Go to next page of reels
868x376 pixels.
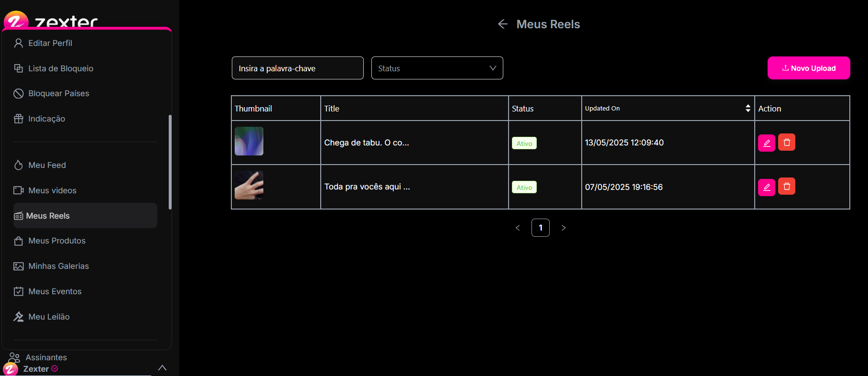click(564, 228)
